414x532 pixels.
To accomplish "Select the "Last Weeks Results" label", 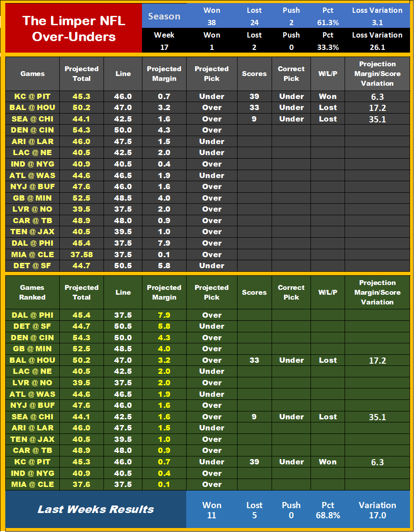I will pyautogui.click(x=96, y=509).
